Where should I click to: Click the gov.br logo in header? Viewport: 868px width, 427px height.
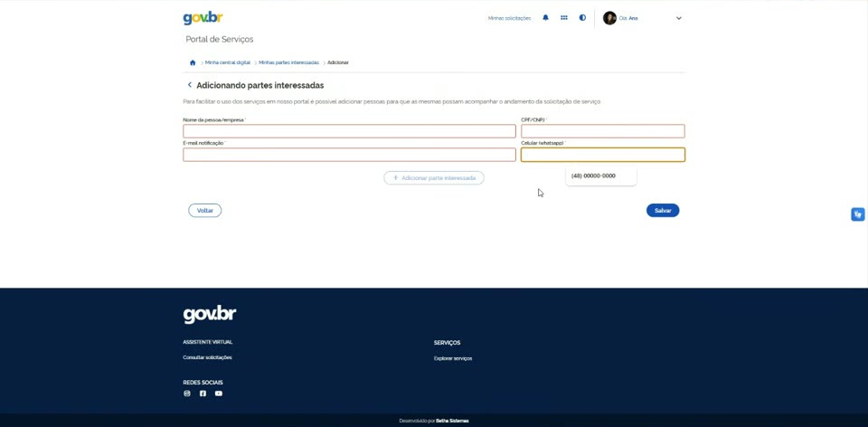click(x=203, y=18)
